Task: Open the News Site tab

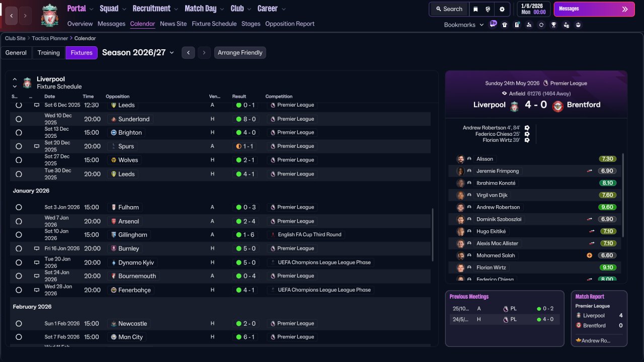Action: pos(173,24)
